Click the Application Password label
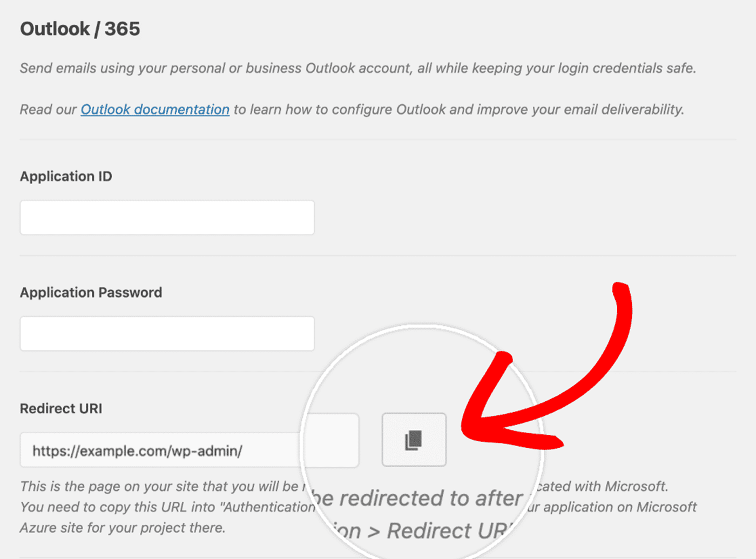756x559 pixels. pos(91,293)
